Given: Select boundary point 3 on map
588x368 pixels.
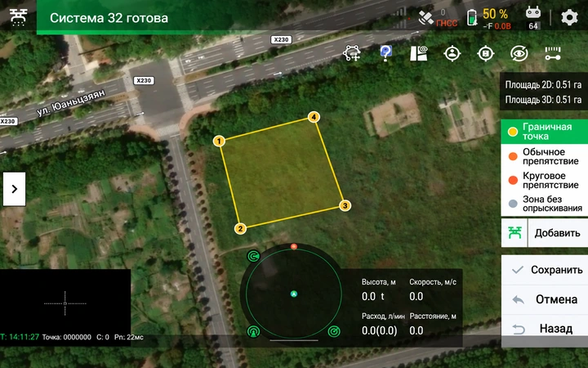Looking at the screenshot, I should pyautogui.click(x=345, y=205).
